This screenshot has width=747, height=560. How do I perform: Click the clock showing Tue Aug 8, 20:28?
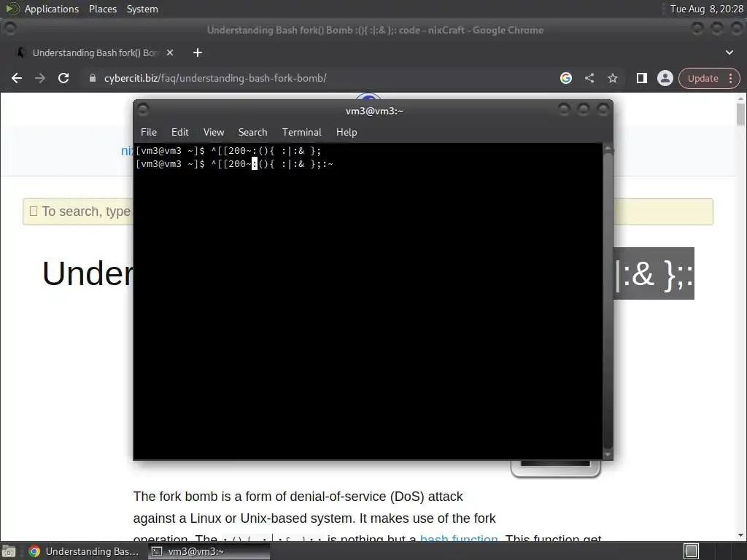pos(706,9)
